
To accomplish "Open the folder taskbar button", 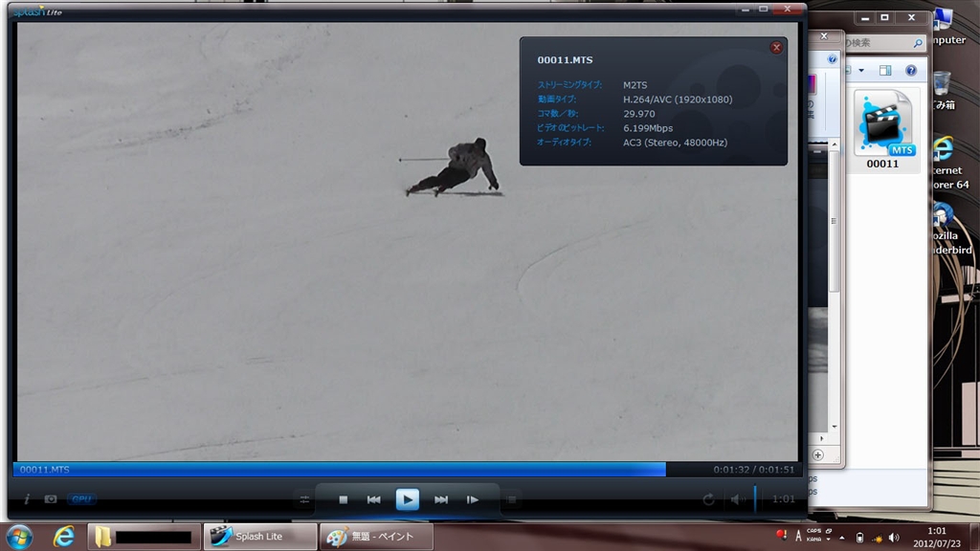I will click(144, 537).
